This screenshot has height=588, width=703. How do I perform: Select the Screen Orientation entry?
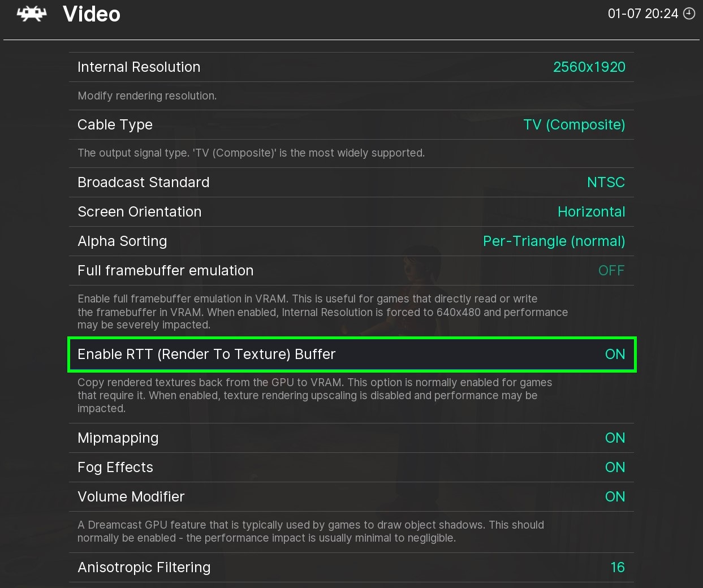[x=139, y=212]
